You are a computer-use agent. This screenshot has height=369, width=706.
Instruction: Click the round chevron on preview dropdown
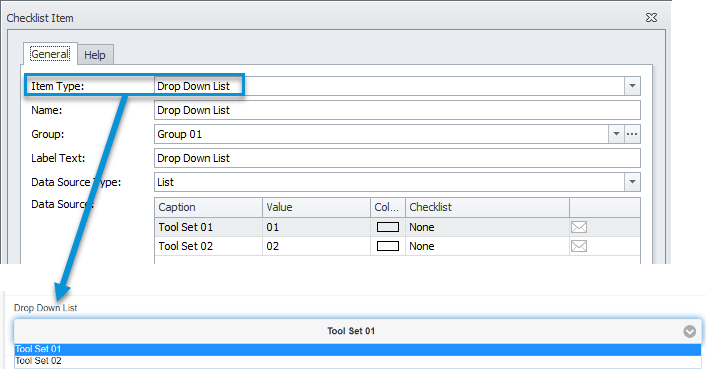pos(689,332)
